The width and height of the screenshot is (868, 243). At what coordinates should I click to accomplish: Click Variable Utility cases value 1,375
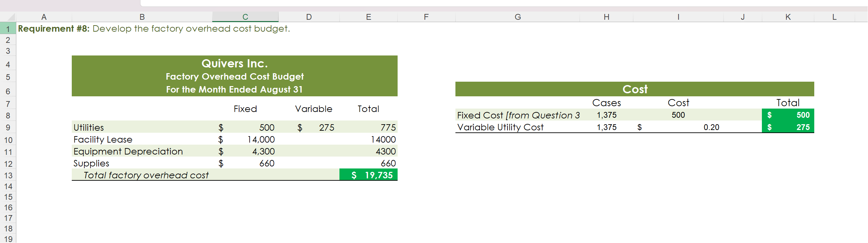(x=606, y=127)
